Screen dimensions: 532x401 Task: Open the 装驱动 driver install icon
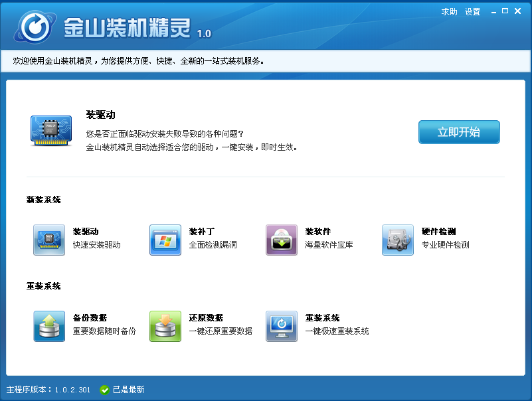pos(49,240)
